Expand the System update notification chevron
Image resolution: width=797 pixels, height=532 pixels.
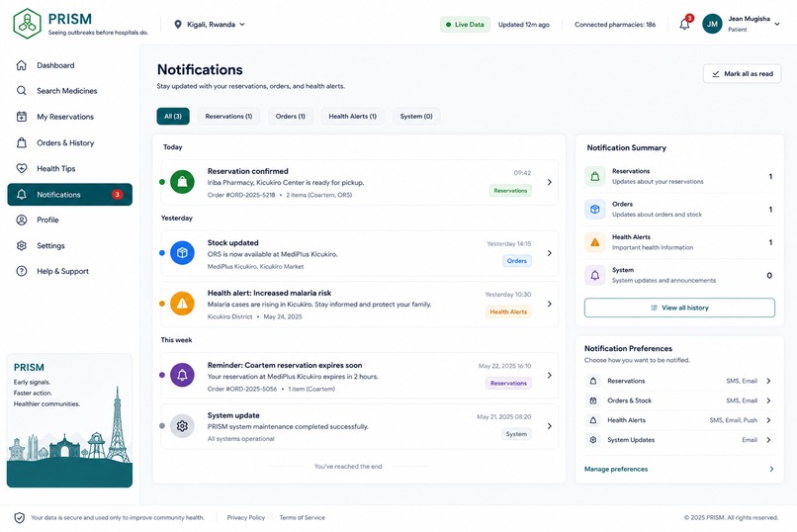(550, 426)
